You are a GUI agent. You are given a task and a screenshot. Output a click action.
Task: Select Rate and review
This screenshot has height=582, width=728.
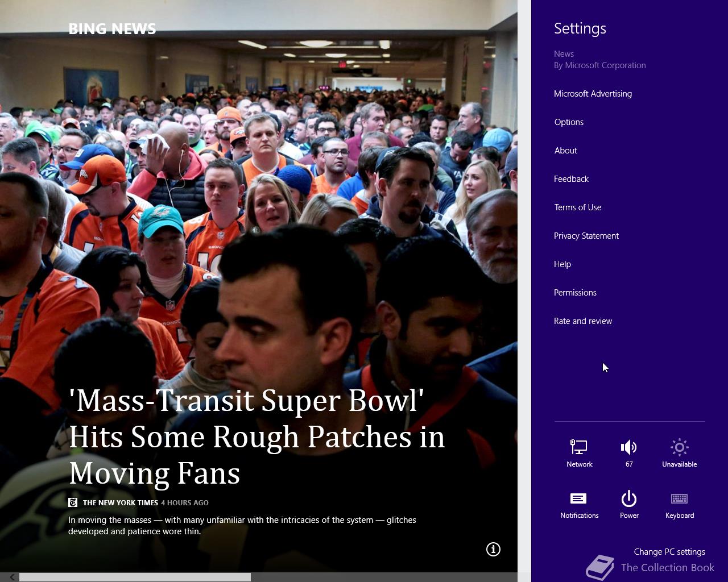click(x=582, y=321)
